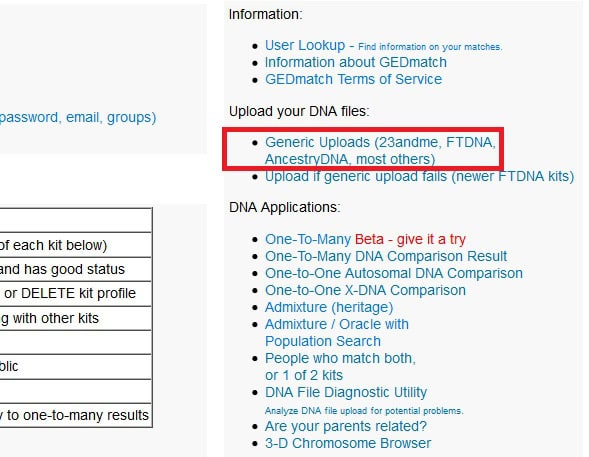Select the 'to one-to-many results' table row
The height and width of the screenshot is (457, 589).
click(x=76, y=415)
